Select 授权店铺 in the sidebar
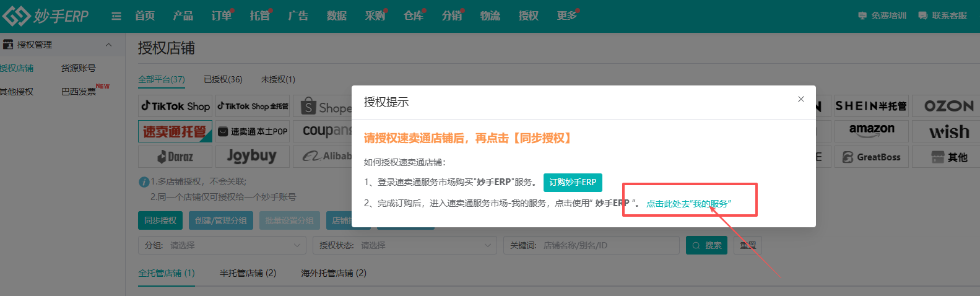The image size is (980, 296). (17, 68)
